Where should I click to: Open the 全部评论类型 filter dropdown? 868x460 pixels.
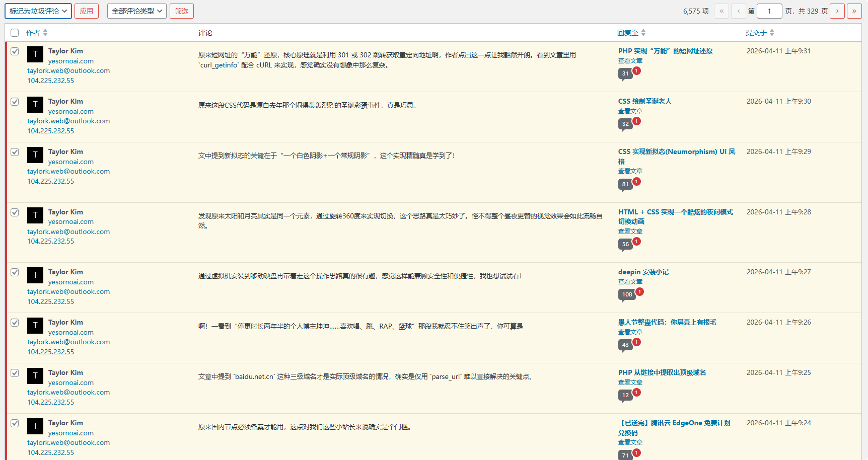(x=136, y=11)
